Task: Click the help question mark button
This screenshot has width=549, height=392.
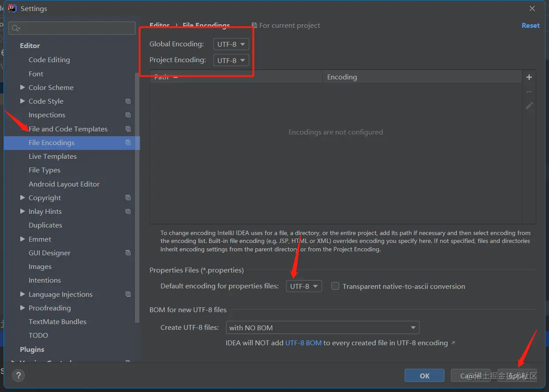Action: [x=18, y=376]
